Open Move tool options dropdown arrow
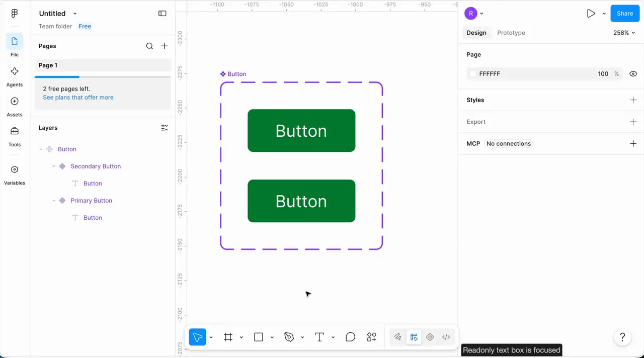 pyautogui.click(x=211, y=337)
